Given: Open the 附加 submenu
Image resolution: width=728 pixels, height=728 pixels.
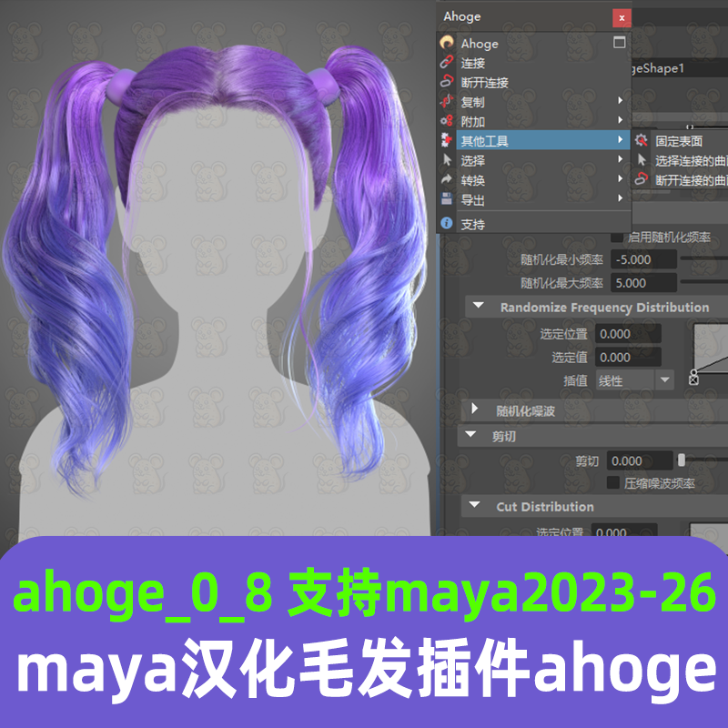Looking at the screenshot, I should coord(534,121).
